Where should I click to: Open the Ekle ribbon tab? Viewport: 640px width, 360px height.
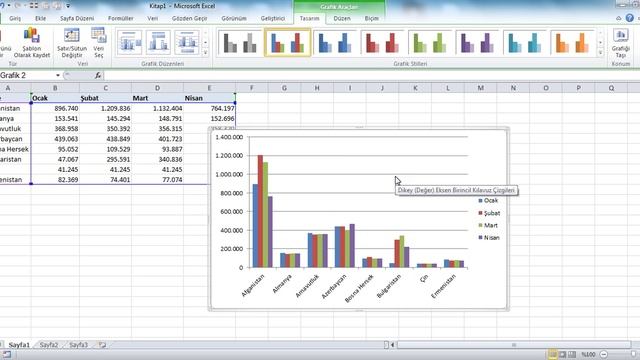[x=40, y=18]
